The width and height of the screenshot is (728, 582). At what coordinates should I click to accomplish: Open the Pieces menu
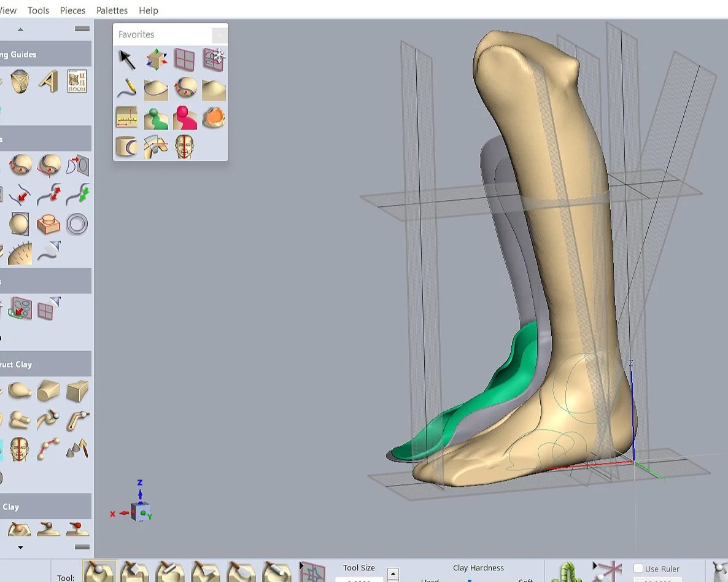[x=72, y=10]
